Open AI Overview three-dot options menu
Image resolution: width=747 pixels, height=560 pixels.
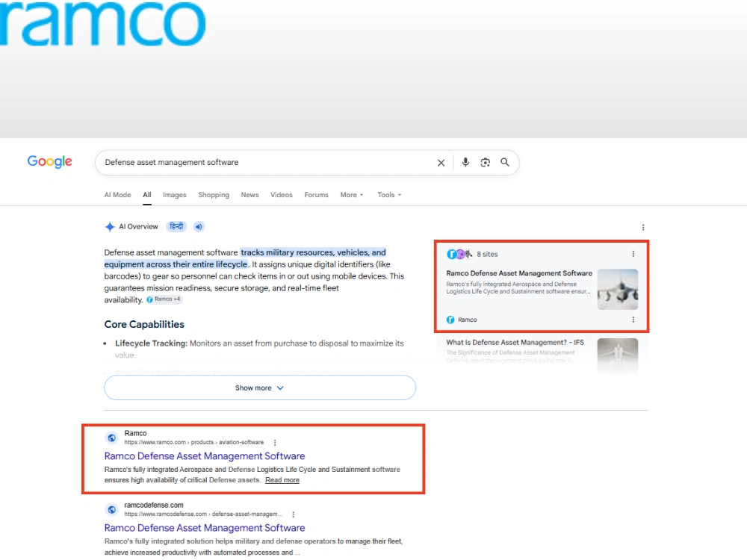[643, 227]
